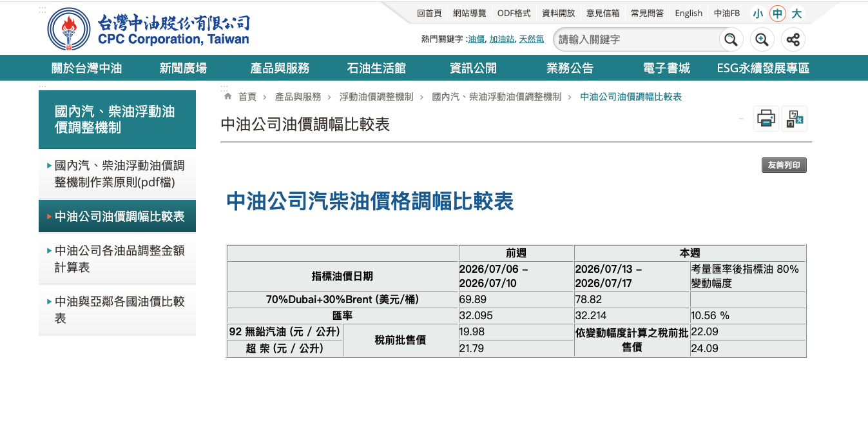868x443 pixels.
Task: Open 關於台灣中油 menu
Action: click(87, 68)
